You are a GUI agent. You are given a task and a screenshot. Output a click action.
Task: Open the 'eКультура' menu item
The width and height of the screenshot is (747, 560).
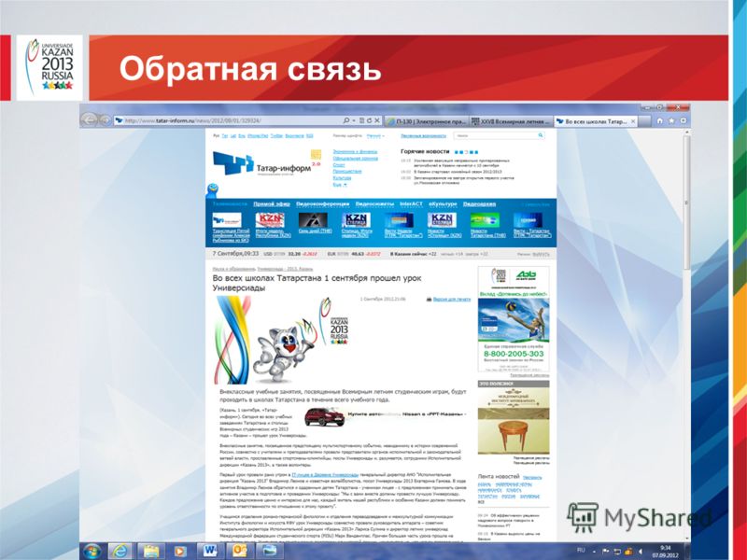coord(443,203)
